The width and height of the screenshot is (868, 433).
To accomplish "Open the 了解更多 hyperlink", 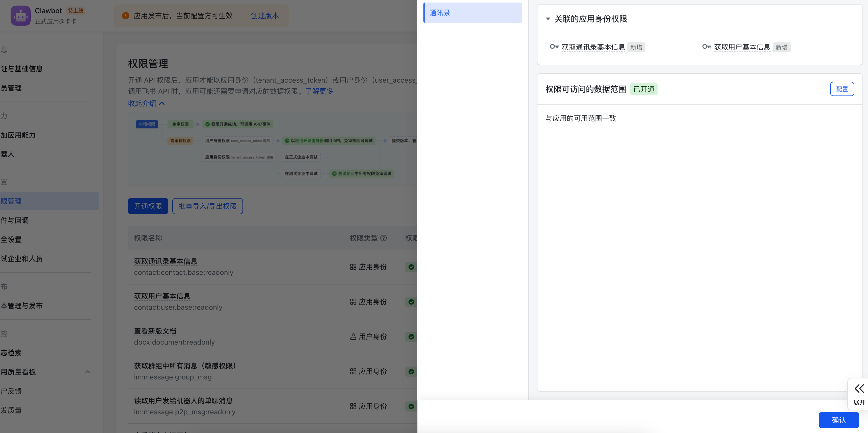I will 319,91.
